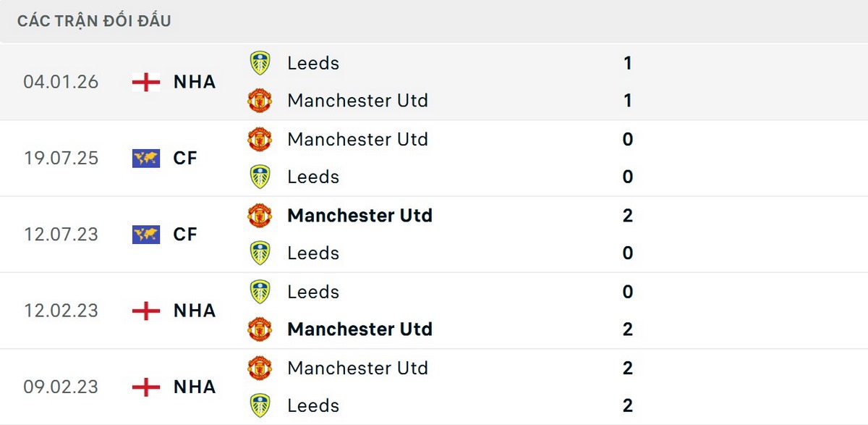Click the CF competition flag on 19.07.25

pos(145,158)
